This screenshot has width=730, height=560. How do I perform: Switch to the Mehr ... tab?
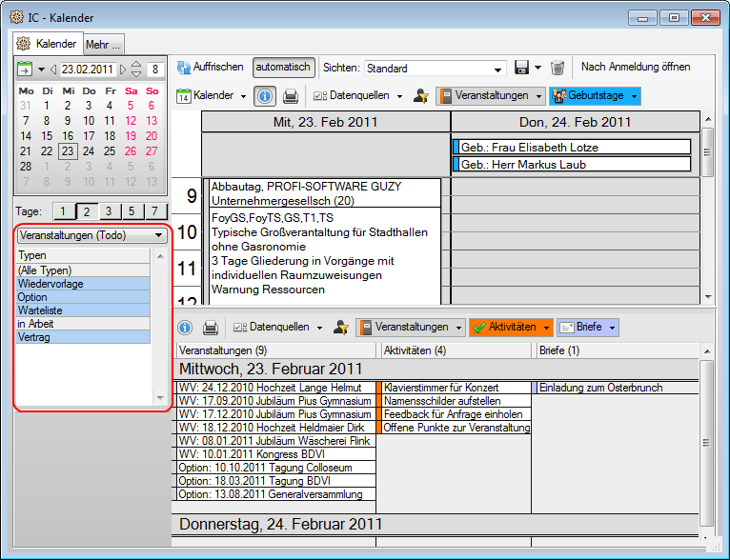103,45
